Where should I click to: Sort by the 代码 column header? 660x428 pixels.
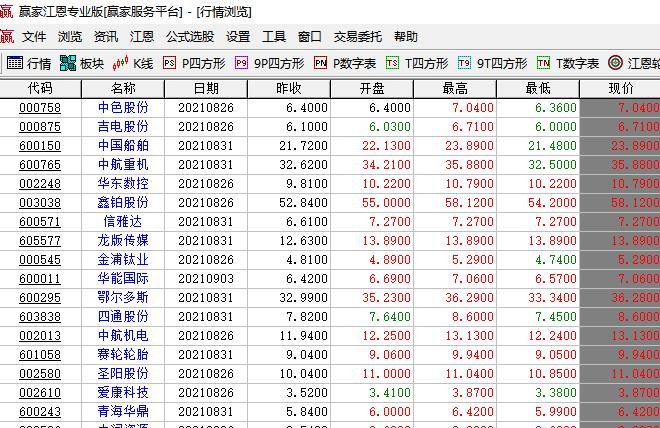[x=40, y=88]
